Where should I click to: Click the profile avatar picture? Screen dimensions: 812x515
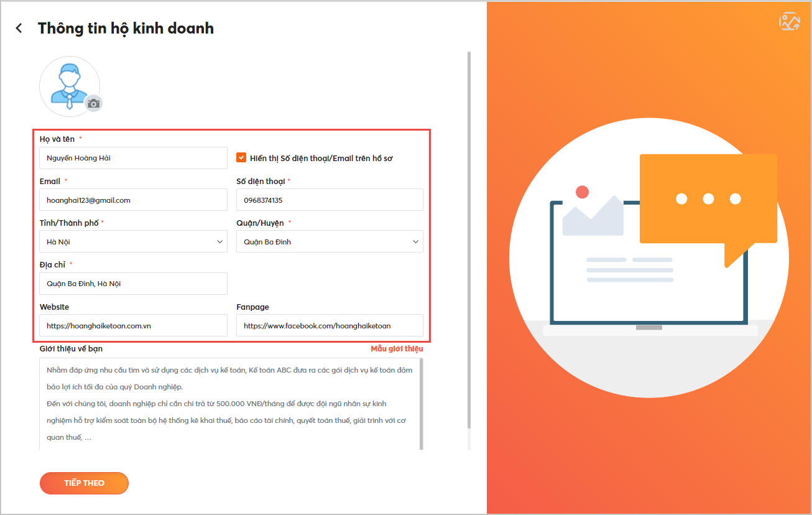pyautogui.click(x=70, y=86)
